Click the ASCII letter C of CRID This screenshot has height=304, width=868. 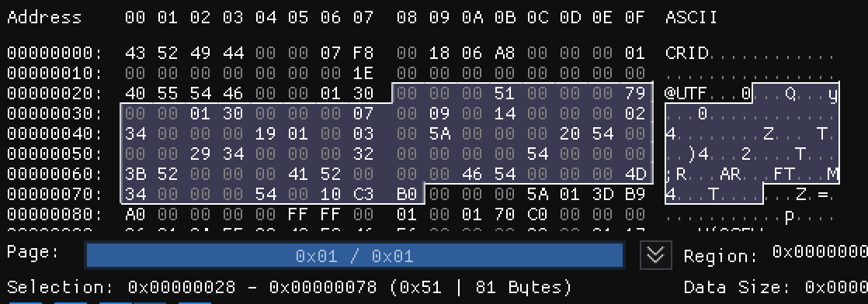coord(670,53)
